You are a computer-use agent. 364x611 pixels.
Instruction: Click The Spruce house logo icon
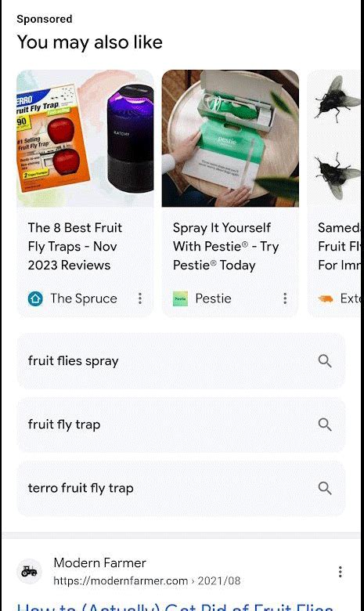(35, 299)
